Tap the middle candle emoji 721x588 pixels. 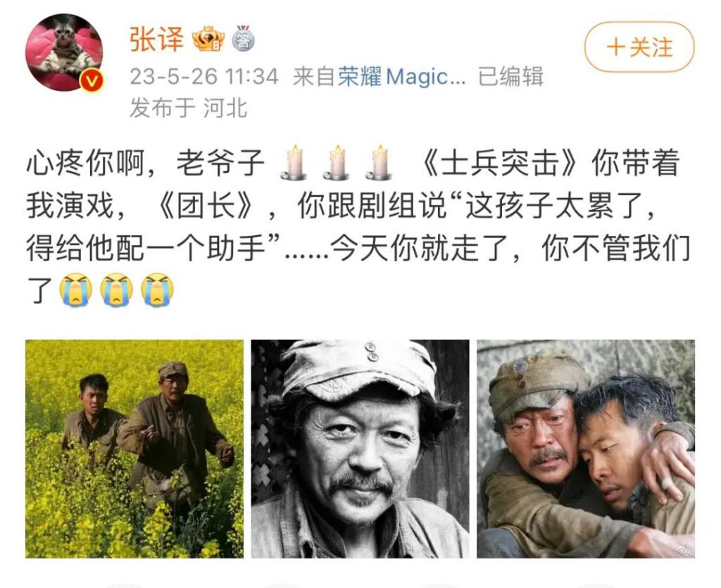pyautogui.click(x=337, y=163)
